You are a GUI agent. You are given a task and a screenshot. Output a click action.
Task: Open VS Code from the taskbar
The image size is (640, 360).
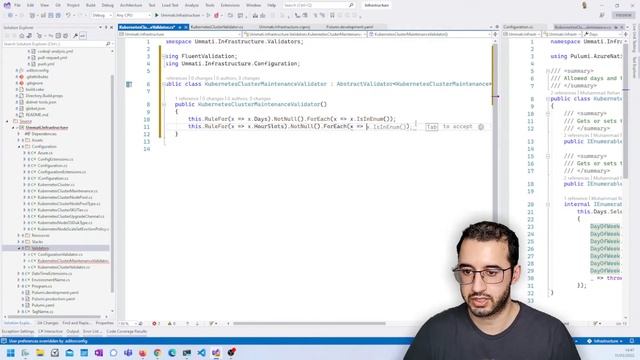[201, 353]
